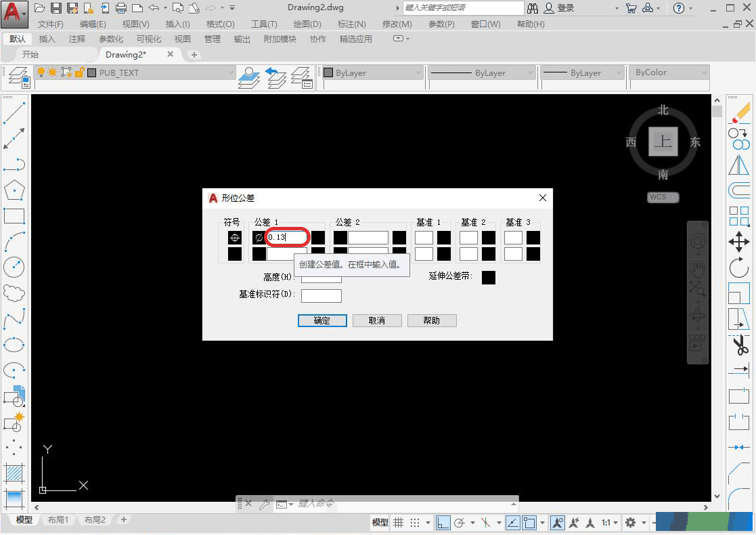The width and height of the screenshot is (756, 535).
Task: Select the Revision Cloud tool
Action: [x=14, y=293]
